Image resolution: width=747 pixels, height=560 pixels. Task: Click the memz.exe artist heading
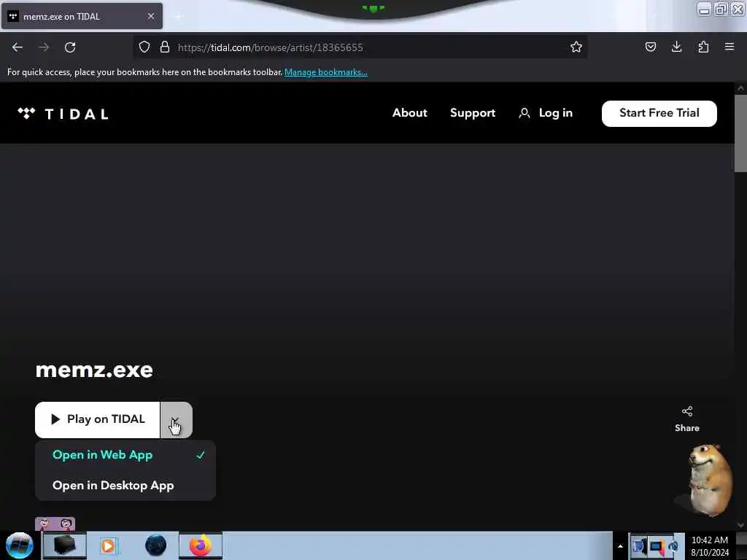(94, 370)
